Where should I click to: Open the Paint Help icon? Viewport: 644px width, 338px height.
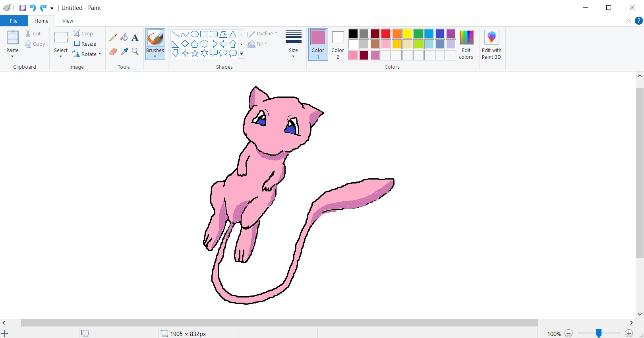point(638,21)
